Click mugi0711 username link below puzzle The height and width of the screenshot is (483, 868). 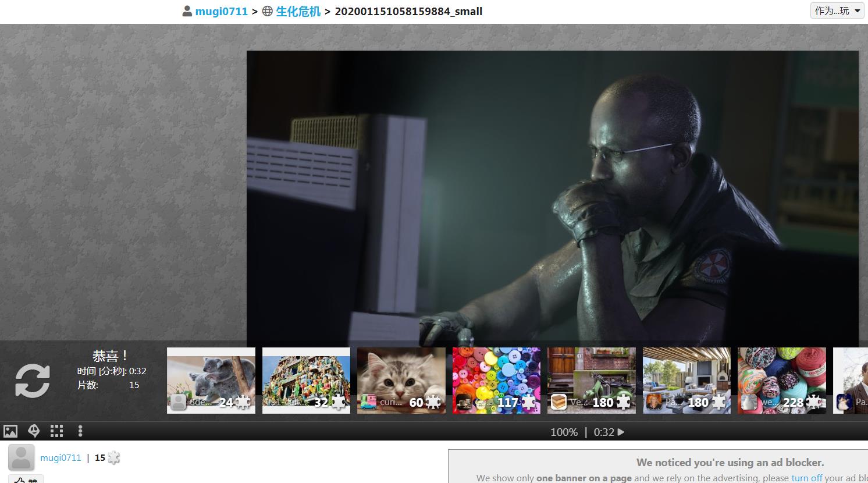click(x=61, y=457)
